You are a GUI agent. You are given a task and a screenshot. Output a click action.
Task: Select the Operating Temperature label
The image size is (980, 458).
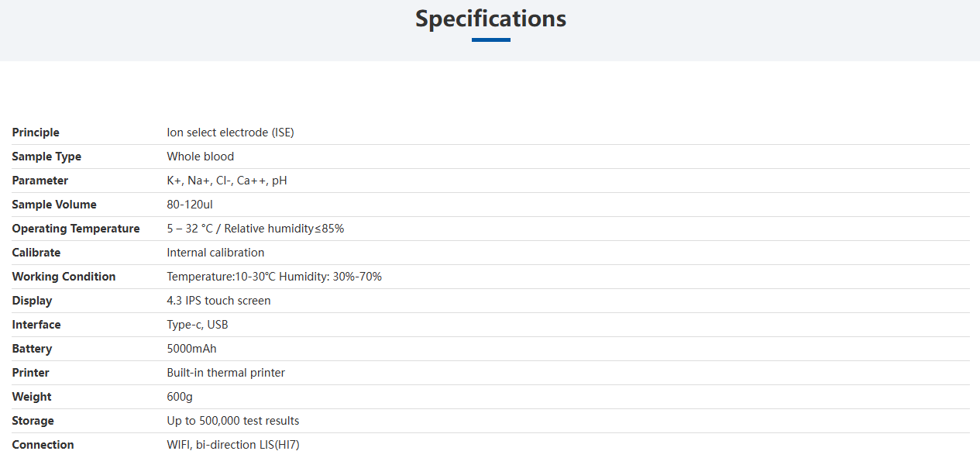pyautogui.click(x=76, y=229)
